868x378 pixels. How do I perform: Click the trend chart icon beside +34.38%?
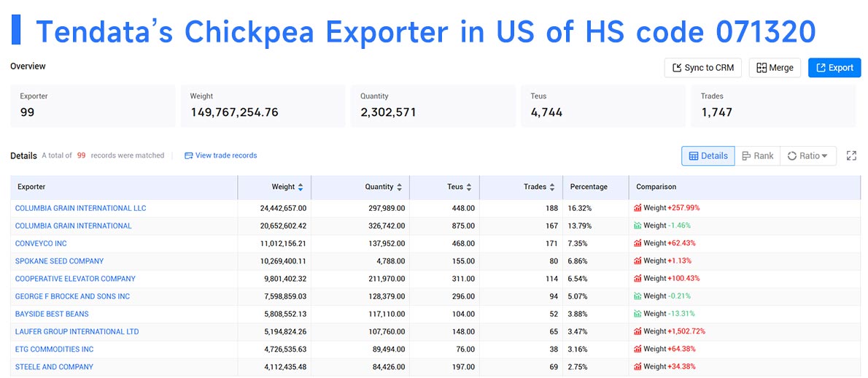(638, 367)
